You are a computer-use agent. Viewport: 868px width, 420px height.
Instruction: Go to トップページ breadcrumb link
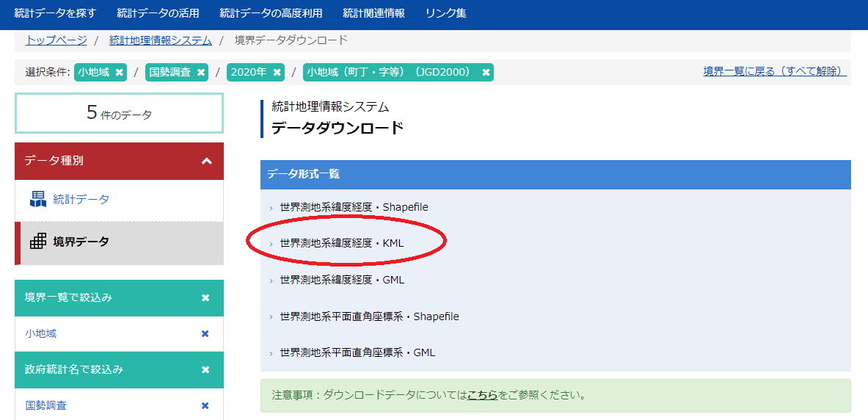coord(56,40)
